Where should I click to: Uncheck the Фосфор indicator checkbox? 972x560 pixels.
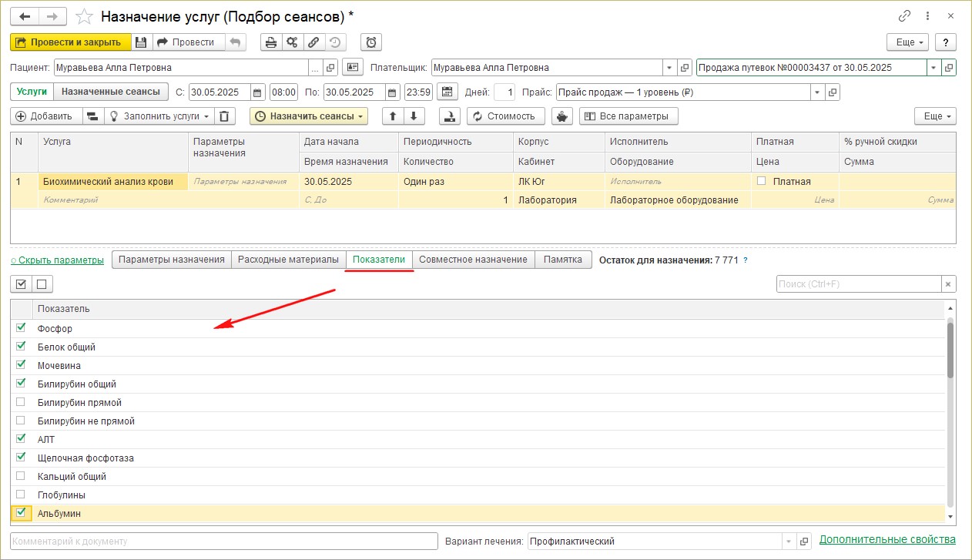point(21,328)
